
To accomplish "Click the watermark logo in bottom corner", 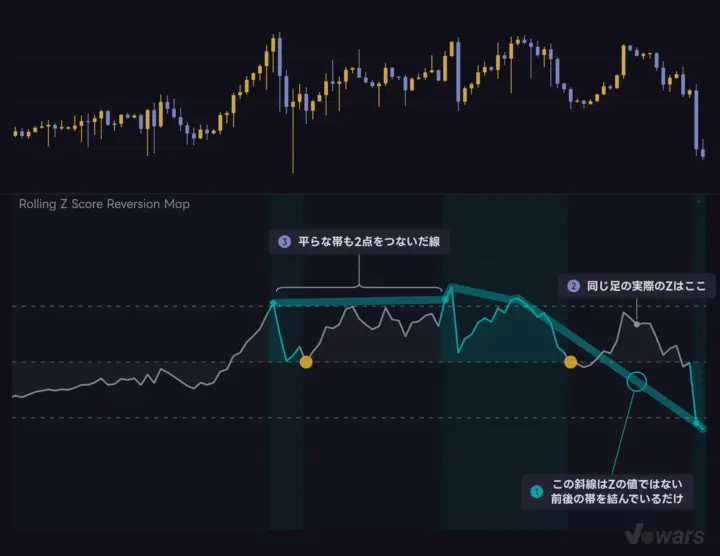I will tap(664, 535).
